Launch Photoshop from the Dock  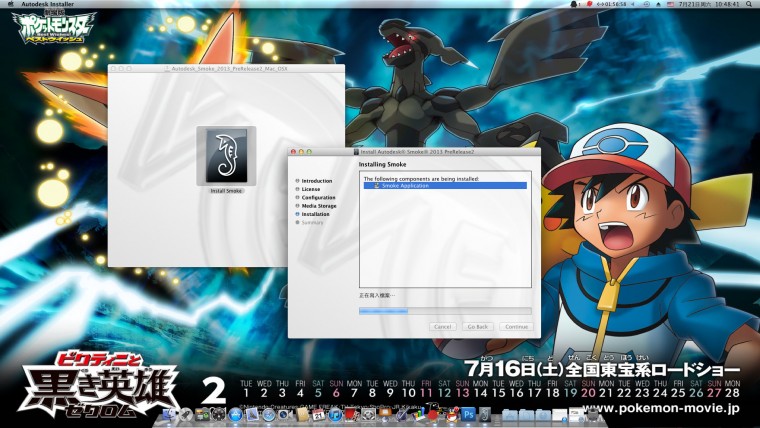pos(469,414)
